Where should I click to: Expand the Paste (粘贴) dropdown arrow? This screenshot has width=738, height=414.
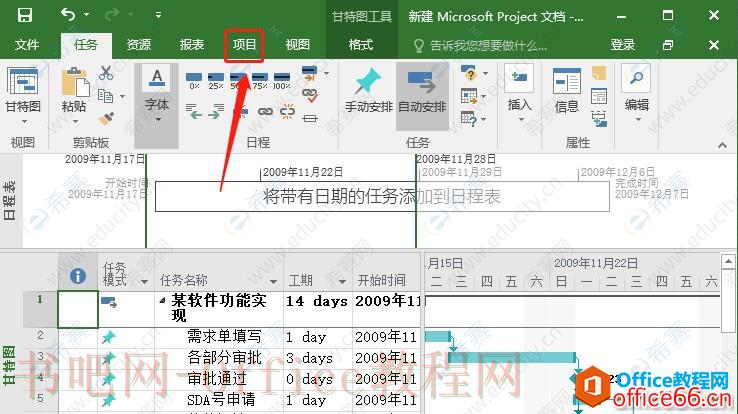(75, 122)
